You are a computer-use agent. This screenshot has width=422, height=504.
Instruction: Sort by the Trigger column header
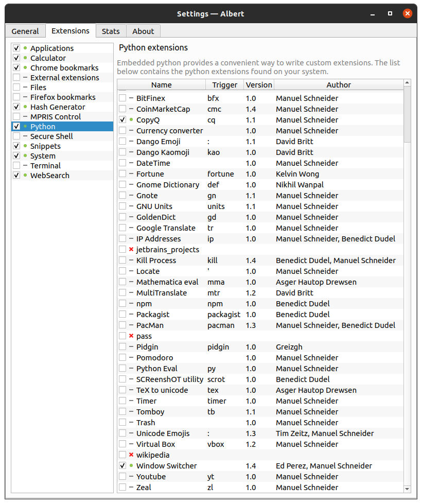[225, 85]
